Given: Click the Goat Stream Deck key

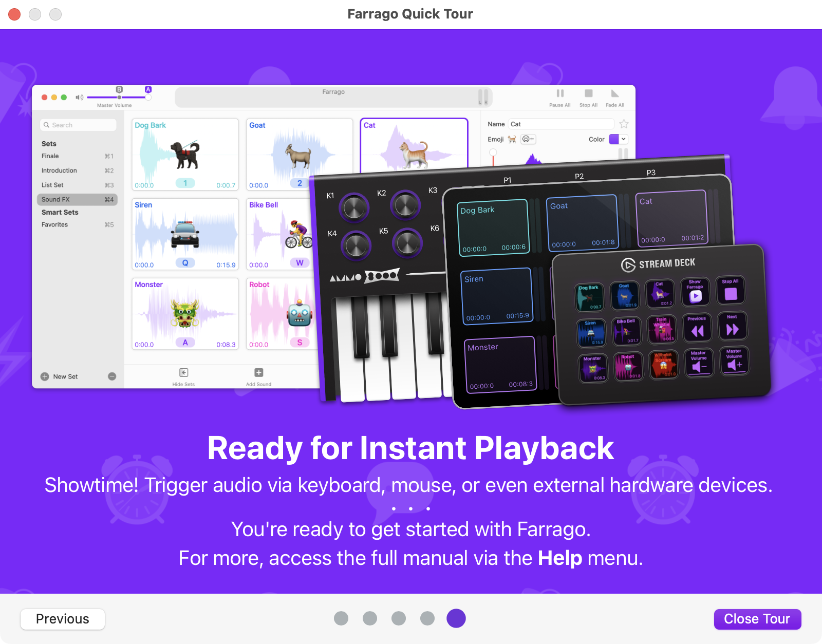Looking at the screenshot, I should click(624, 296).
